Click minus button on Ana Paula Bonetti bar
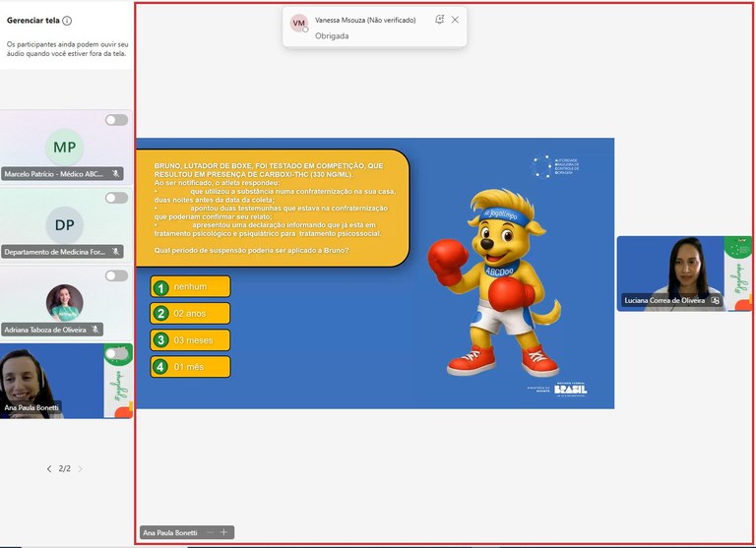The width and height of the screenshot is (756, 548). pos(209,532)
